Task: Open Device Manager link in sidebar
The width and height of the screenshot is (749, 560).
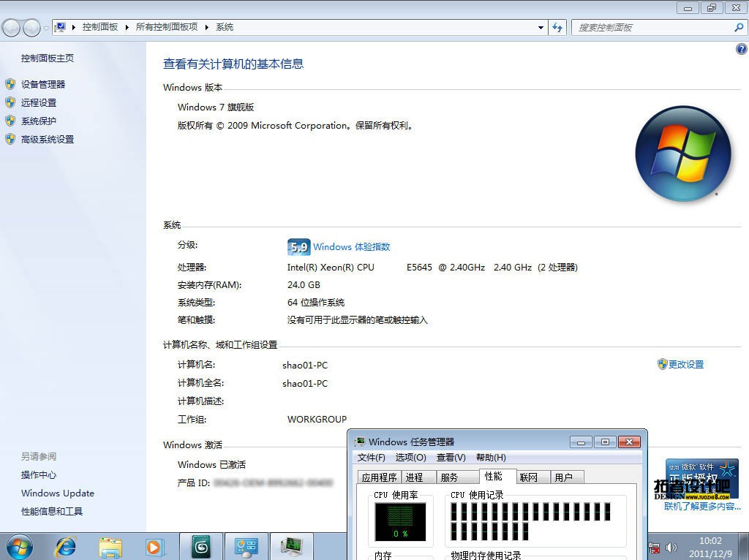Action: point(43,85)
